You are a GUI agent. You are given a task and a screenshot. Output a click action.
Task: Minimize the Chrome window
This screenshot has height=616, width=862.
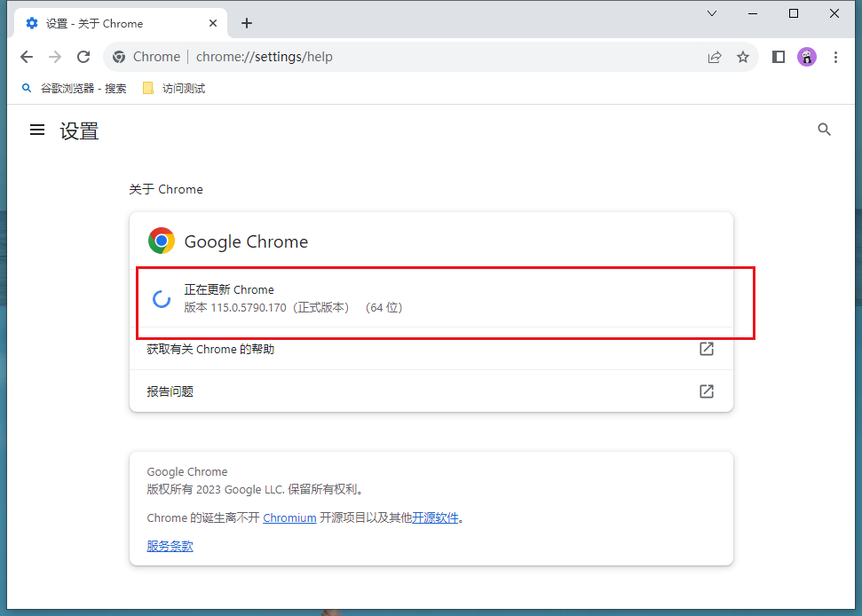click(753, 13)
